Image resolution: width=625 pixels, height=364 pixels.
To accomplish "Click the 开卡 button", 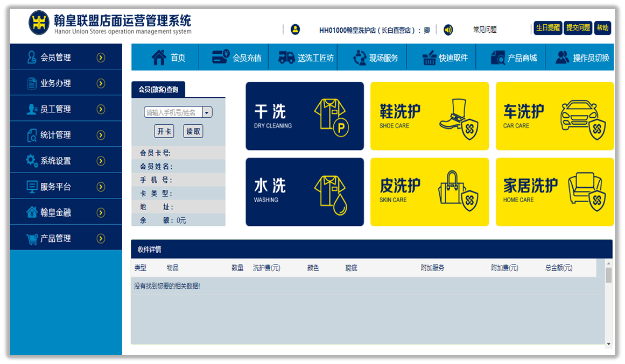I will click(x=164, y=131).
